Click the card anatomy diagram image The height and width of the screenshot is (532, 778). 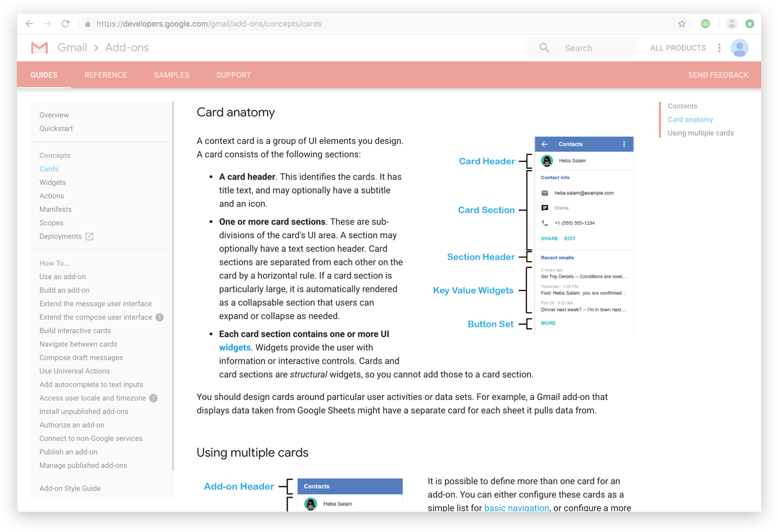[533, 235]
